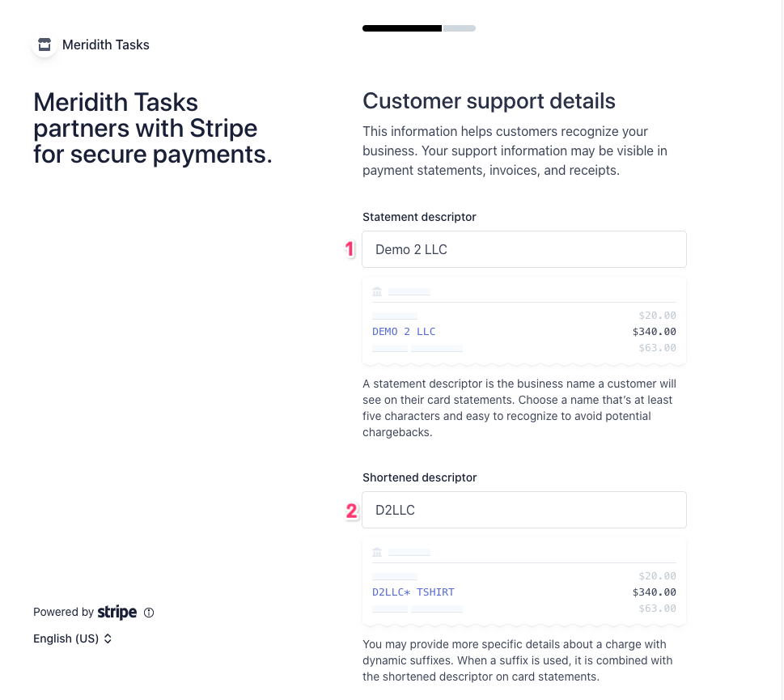
Task: Click the Shortened descriptor label
Action: tap(419, 477)
